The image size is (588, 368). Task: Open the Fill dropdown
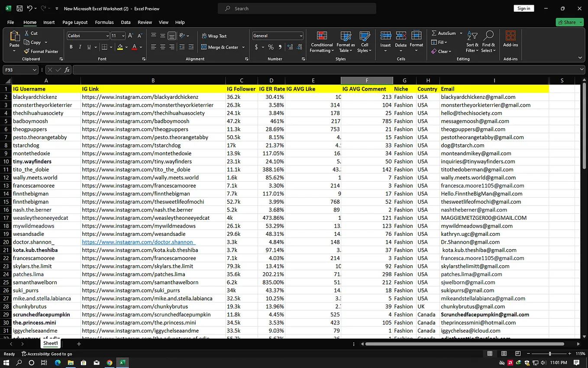coord(439,42)
